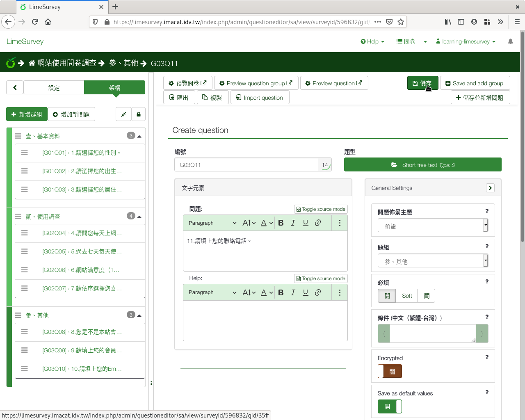Image resolution: width=525 pixels, height=420 pixels.
Task: Collapse the 壹、基本資料 group
Action: 139,136
